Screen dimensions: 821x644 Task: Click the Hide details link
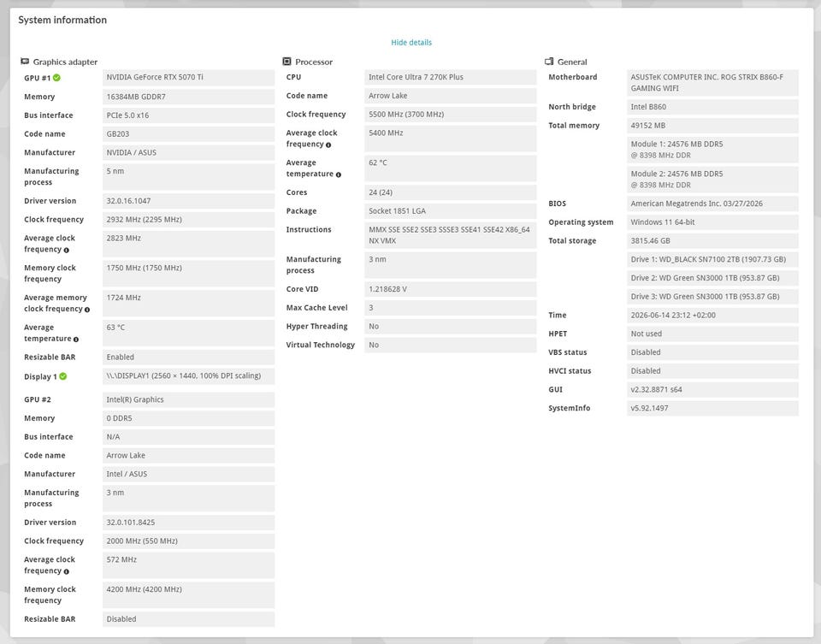411,43
